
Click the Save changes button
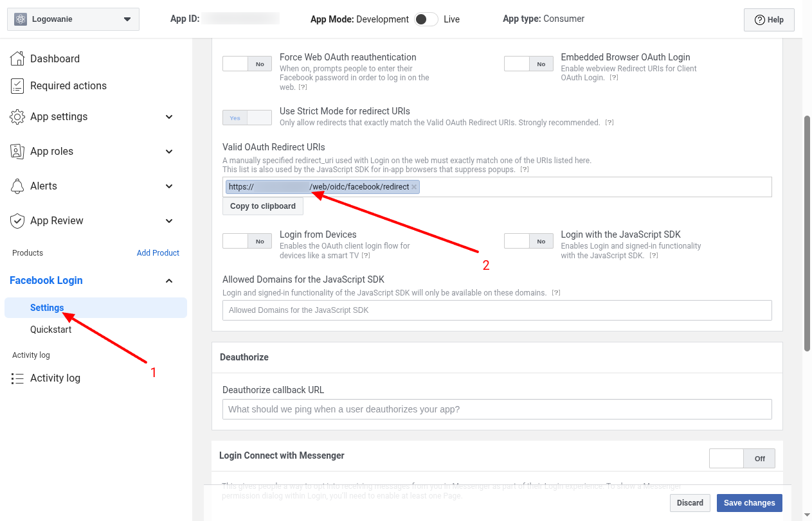click(750, 503)
